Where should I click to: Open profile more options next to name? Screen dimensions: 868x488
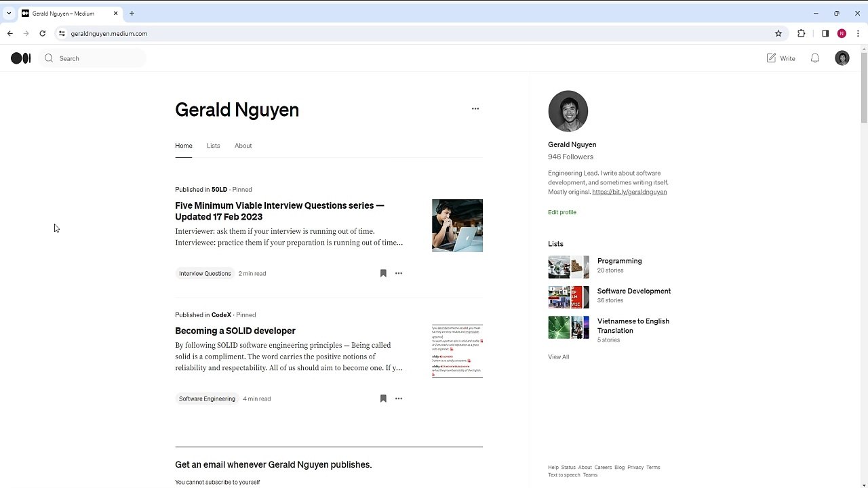tap(475, 108)
